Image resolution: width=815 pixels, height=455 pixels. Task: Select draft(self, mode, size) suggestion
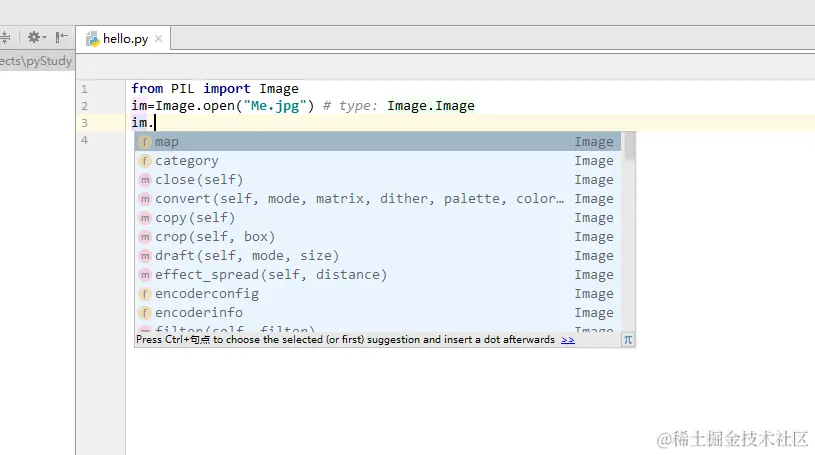378,255
